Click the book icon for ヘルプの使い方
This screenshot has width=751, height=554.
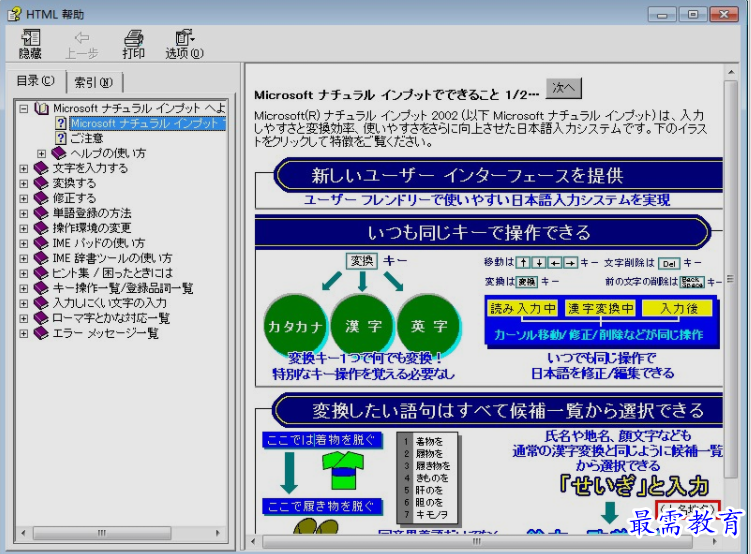tap(59, 153)
